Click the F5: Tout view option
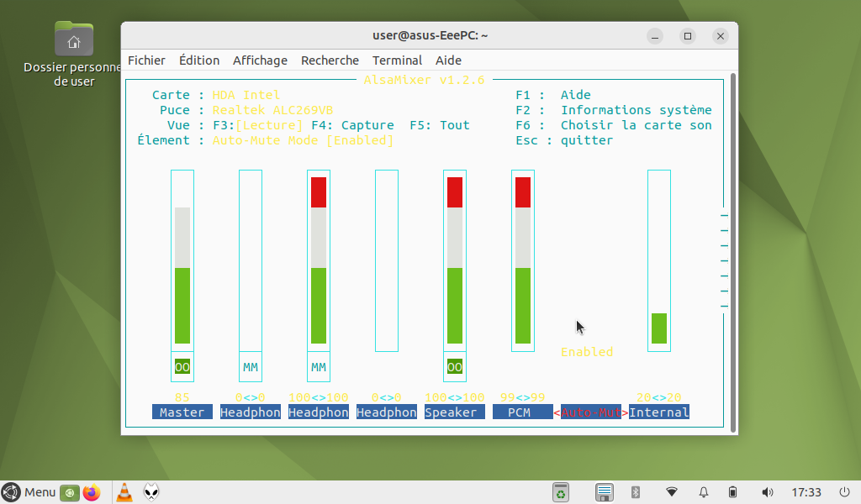The image size is (861, 504). pyautogui.click(x=440, y=125)
